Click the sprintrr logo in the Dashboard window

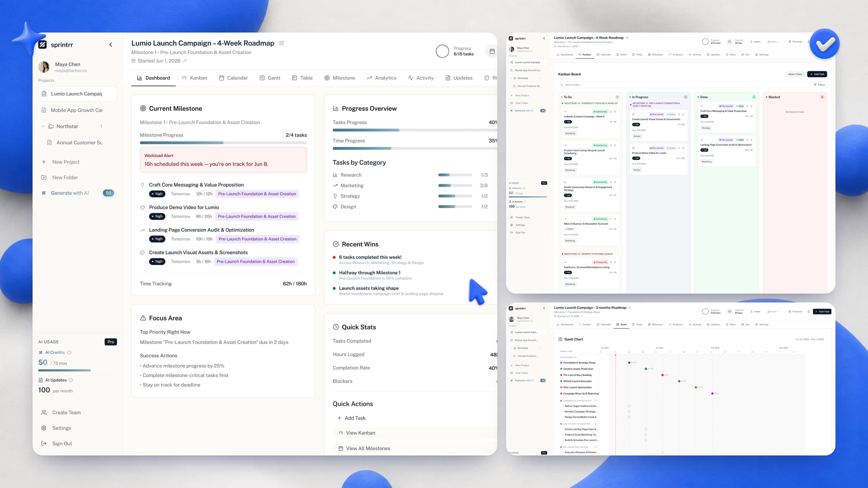pos(42,45)
